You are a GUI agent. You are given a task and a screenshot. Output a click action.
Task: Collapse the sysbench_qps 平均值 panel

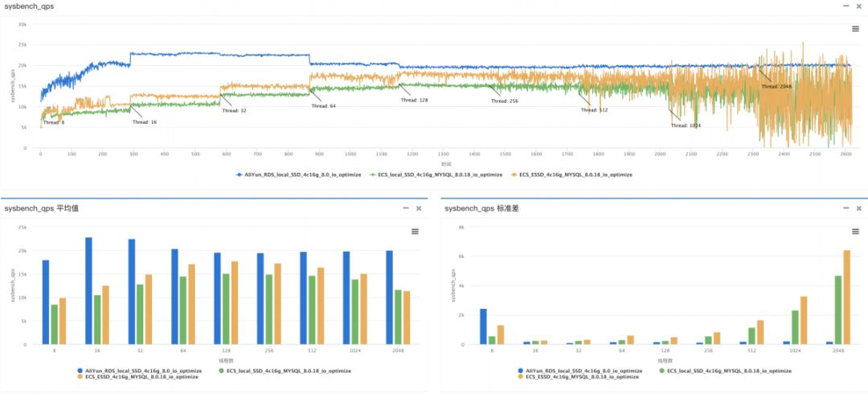click(405, 208)
